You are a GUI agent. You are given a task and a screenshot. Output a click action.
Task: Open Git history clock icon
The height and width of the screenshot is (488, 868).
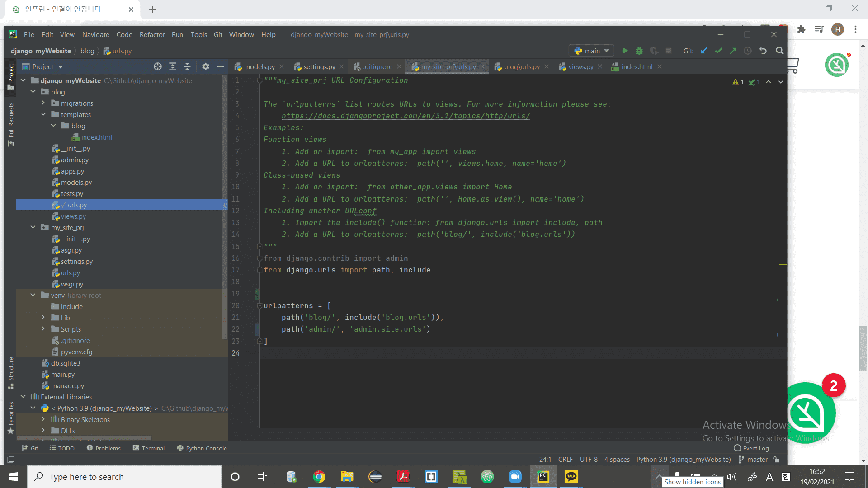pos(748,51)
